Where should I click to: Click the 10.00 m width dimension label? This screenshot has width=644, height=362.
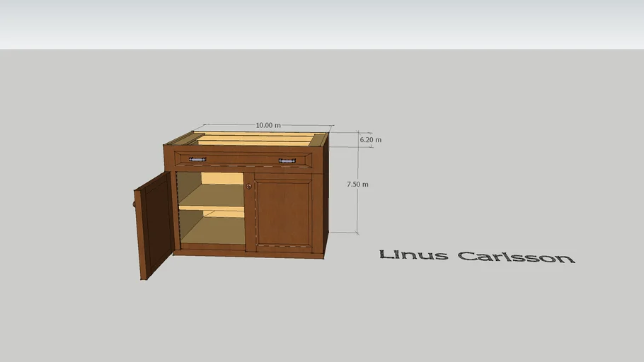tap(268, 125)
